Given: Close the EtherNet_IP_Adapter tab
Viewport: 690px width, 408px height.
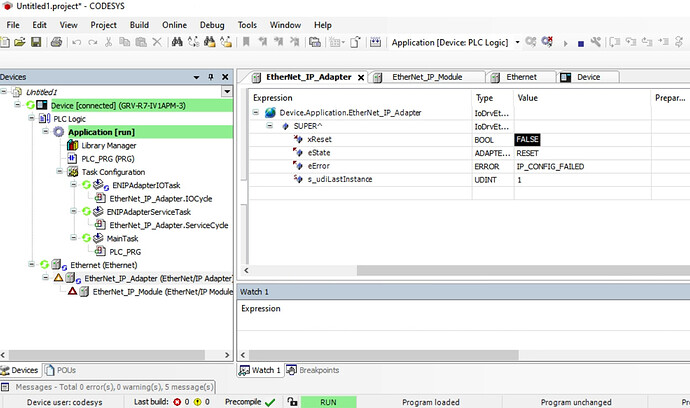Looking at the screenshot, I should click(361, 77).
